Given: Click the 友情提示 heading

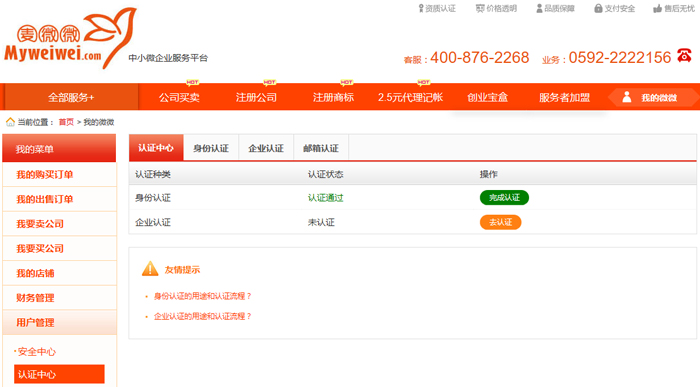Looking at the screenshot, I should click(x=182, y=270).
